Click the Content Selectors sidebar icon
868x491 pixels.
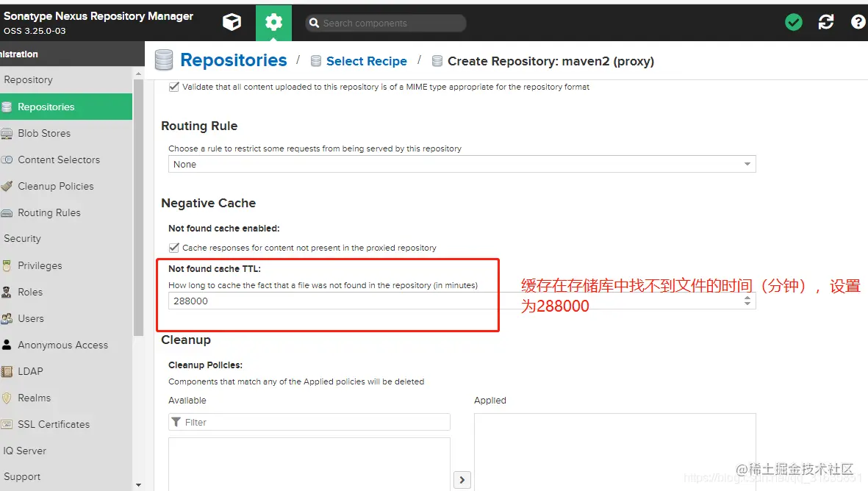[x=7, y=160]
